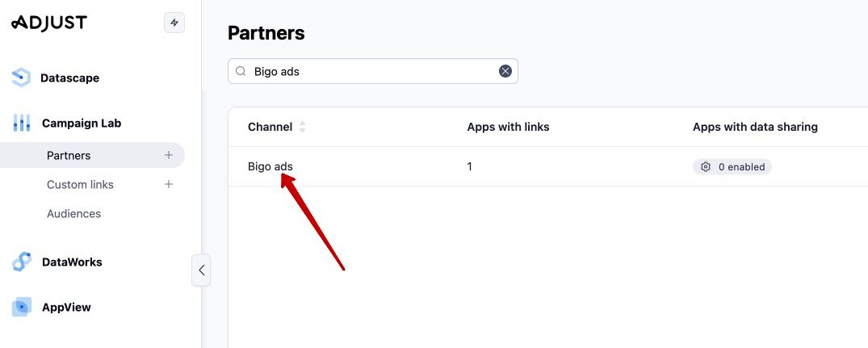
Task: Click into the partner search field
Action: coord(372,71)
